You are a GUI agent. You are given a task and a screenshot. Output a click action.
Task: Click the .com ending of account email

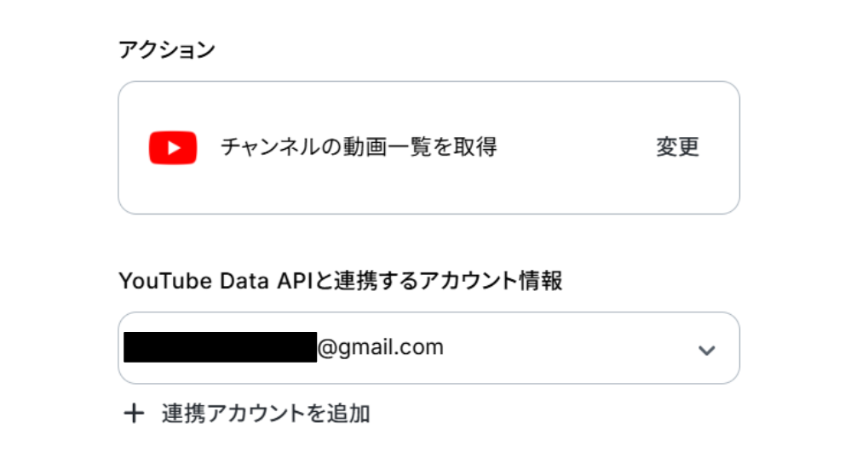pos(424,347)
